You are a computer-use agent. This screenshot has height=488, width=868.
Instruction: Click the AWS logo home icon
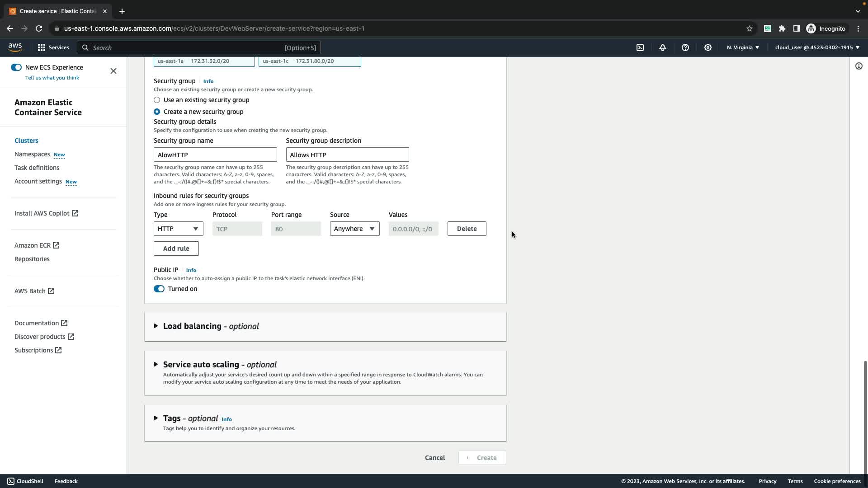pyautogui.click(x=15, y=47)
